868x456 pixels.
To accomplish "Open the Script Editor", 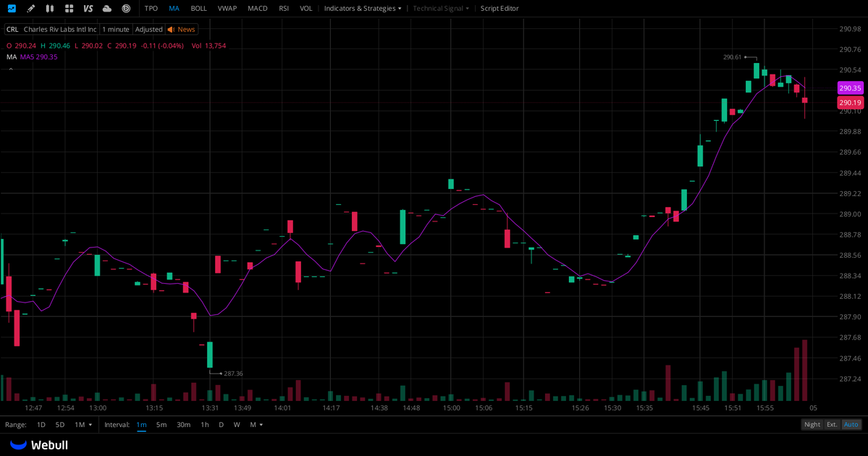I will click(500, 8).
